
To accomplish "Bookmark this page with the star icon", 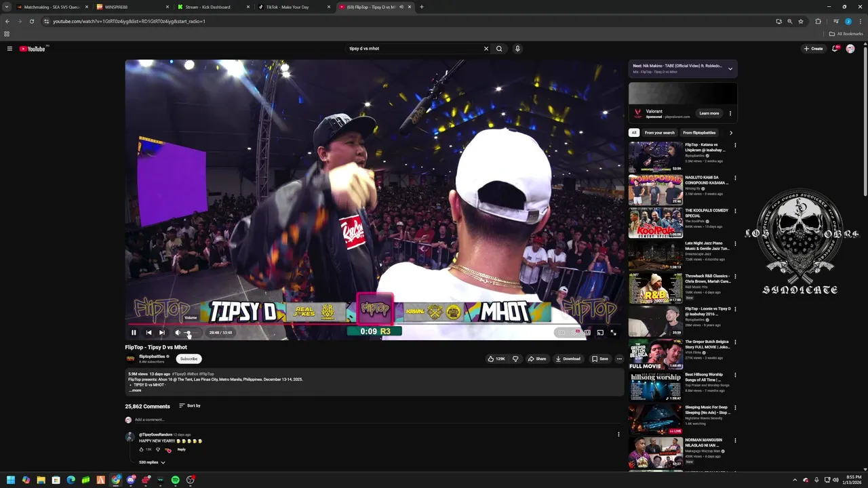I will tap(801, 21).
